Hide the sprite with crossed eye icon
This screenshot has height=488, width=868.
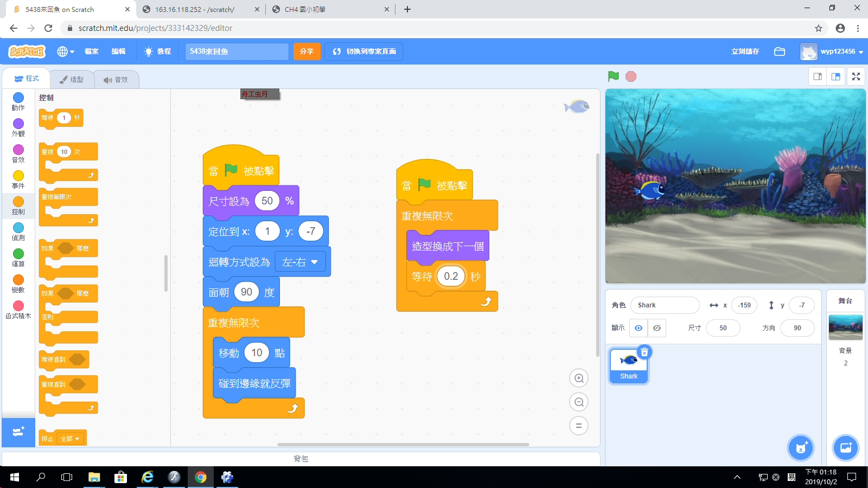pos(657,328)
